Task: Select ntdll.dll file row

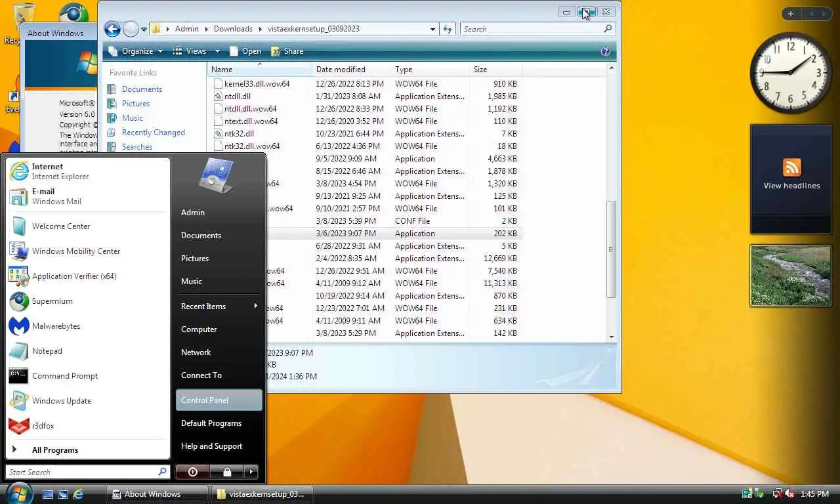Action: [365, 96]
